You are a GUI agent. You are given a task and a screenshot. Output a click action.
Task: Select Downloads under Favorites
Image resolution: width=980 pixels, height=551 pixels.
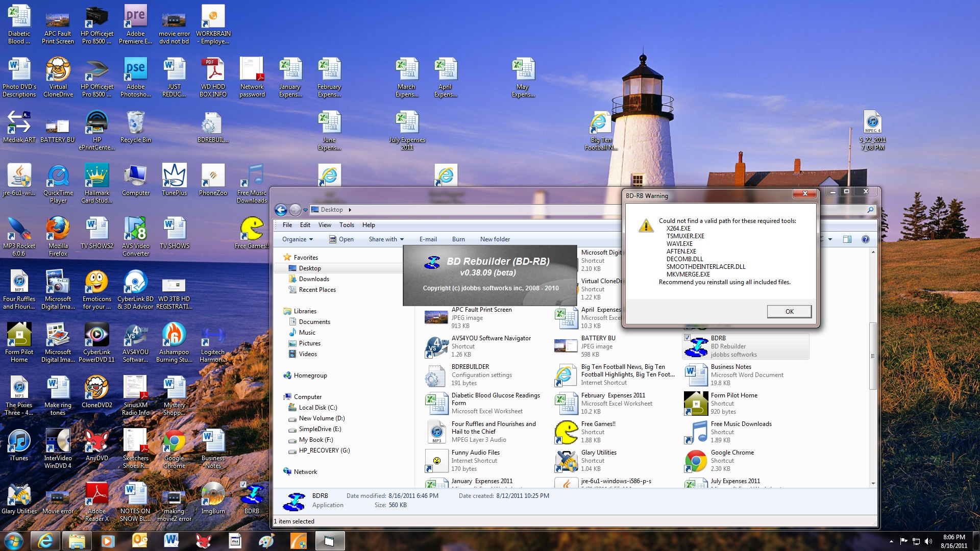coord(313,279)
